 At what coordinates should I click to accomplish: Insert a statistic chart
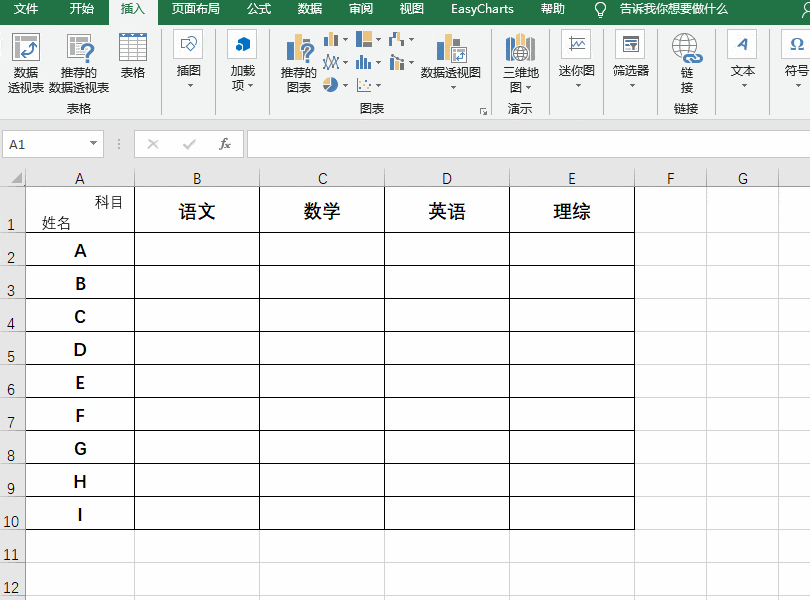coord(364,63)
